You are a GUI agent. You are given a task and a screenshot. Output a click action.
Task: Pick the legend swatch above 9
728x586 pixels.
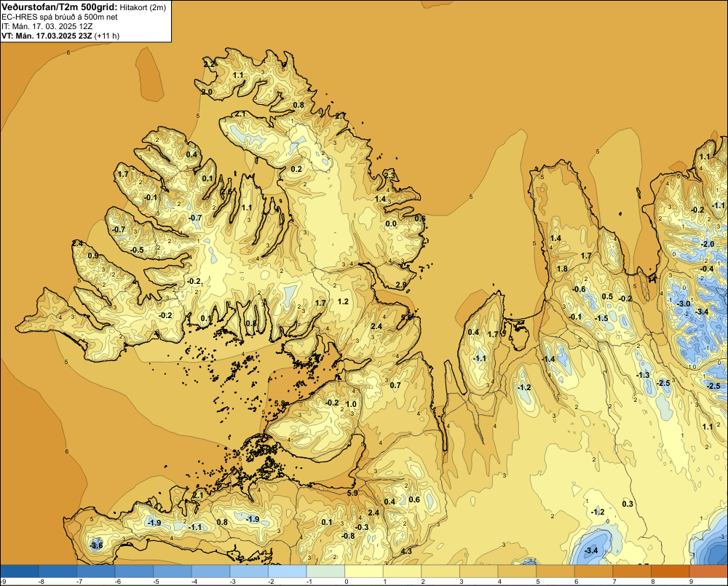[x=708, y=571]
